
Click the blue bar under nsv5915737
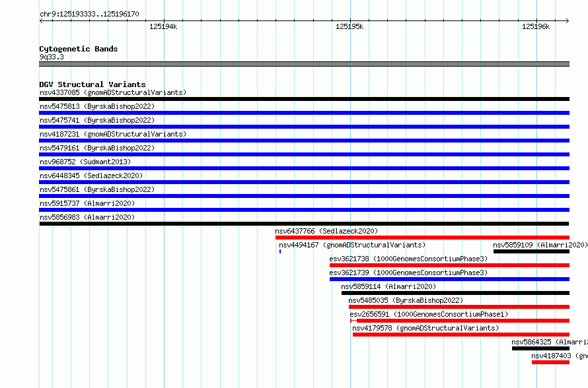pyautogui.click(x=304, y=210)
